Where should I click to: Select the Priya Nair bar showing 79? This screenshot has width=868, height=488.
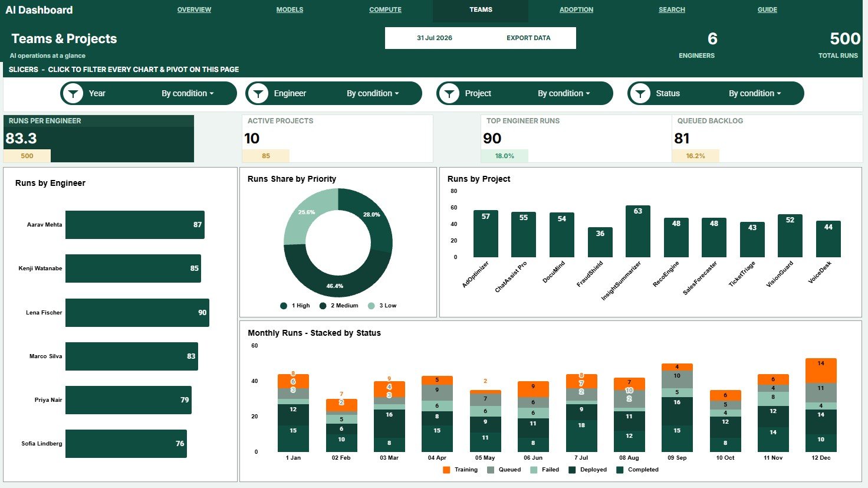(x=128, y=400)
